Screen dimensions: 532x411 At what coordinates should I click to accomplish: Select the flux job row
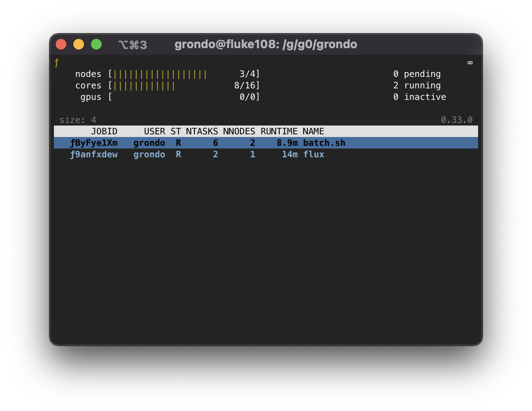click(x=266, y=154)
